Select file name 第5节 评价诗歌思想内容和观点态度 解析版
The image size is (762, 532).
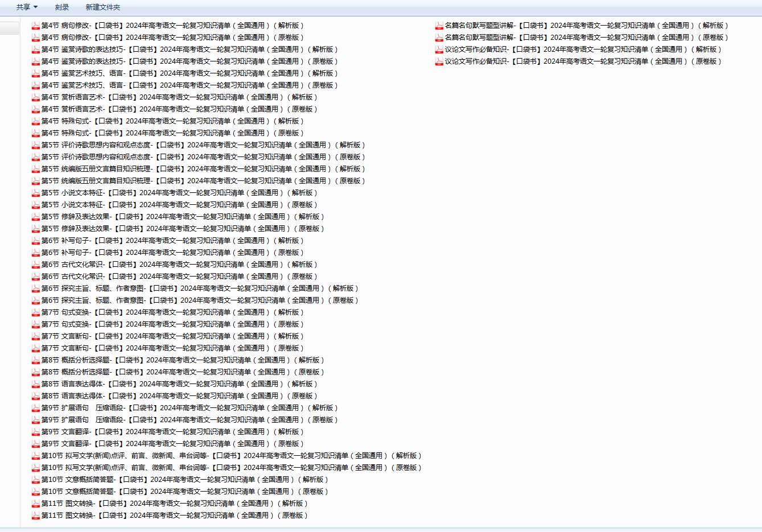pos(203,145)
